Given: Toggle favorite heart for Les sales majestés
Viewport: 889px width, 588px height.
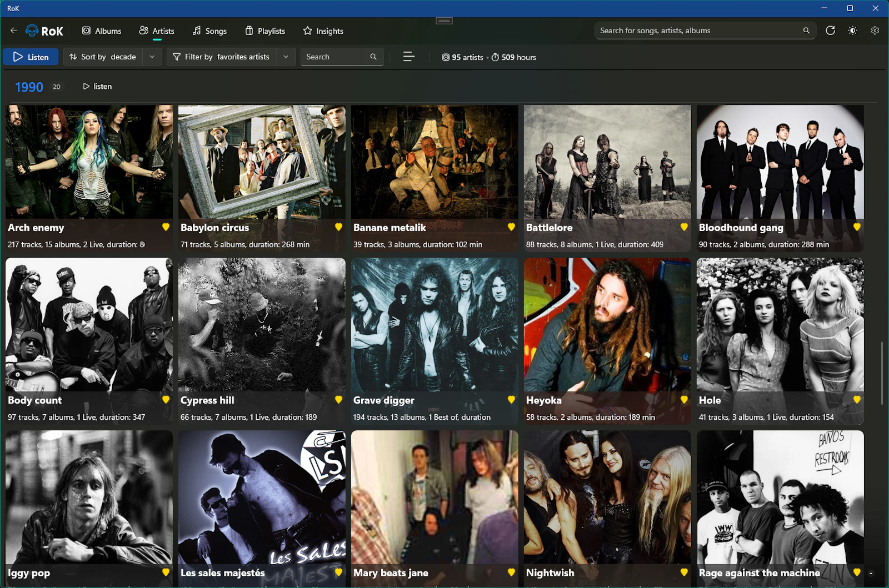Looking at the screenshot, I should coord(338,572).
